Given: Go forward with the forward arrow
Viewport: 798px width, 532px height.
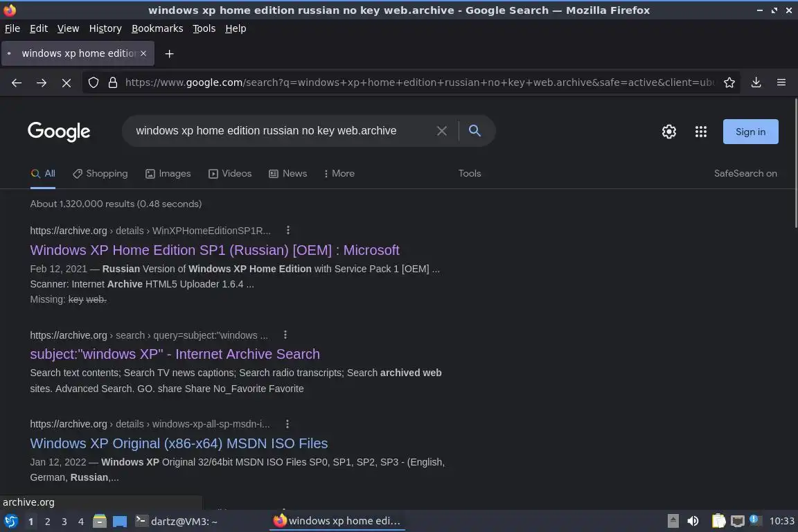Looking at the screenshot, I should tap(42, 82).
